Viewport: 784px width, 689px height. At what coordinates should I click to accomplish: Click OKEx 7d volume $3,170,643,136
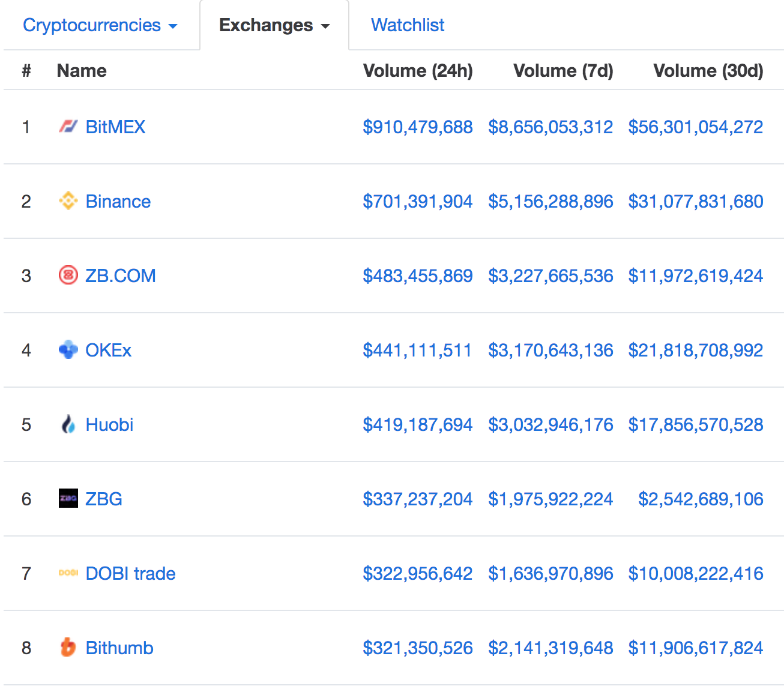pyautogui.click(x=550, y=350)
